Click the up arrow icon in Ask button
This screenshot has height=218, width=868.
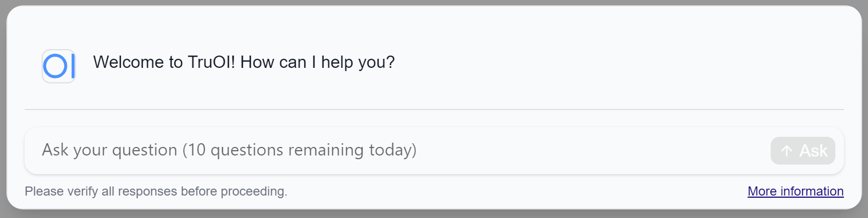click(x=786, y=151)
